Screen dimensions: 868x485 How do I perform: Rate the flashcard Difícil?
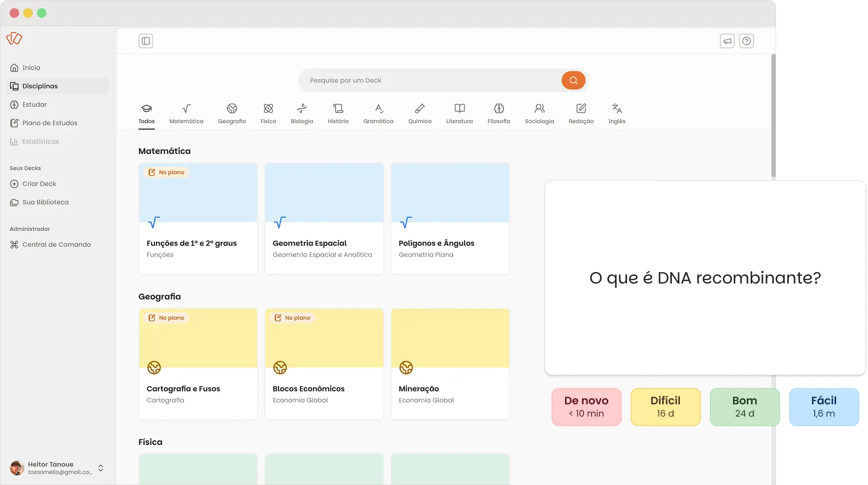pyautogui.click(x=665, y=407)
